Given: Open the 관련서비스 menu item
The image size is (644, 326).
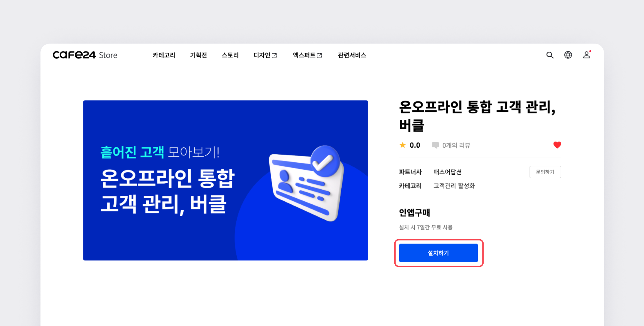Looking at the screenshot, I should tap(352, 55).
